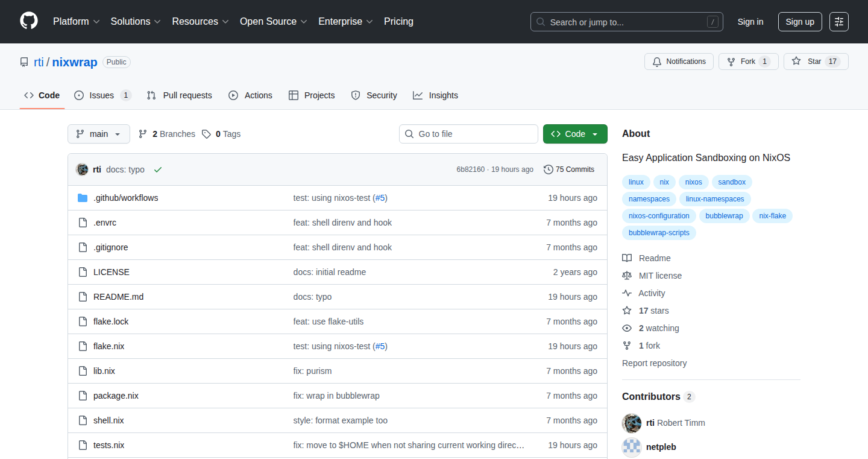
Task: Click Report repository link
Action: point(654,363)
